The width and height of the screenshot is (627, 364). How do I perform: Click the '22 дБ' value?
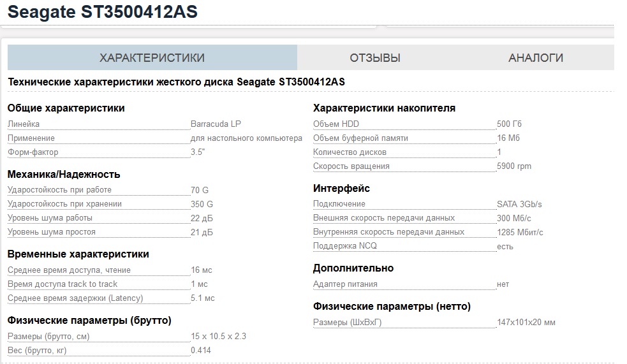[x=202, y=218]
